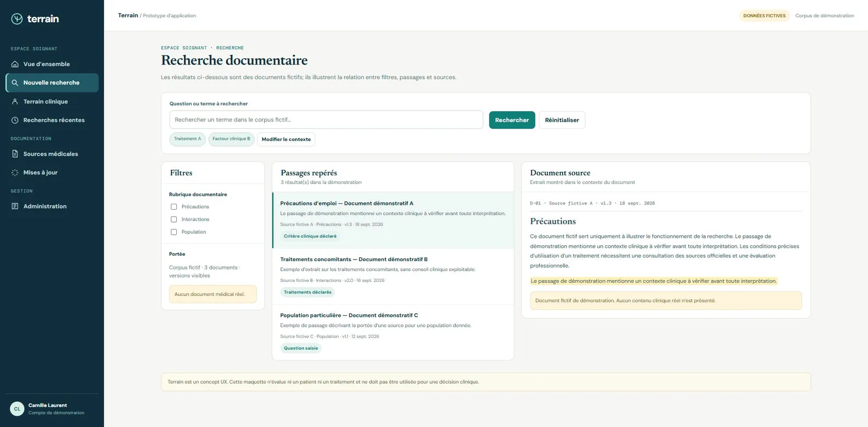This screenshot has height=427, width=868.
Task: Click Source fictive C metadata line
Action: click(329, 337)
